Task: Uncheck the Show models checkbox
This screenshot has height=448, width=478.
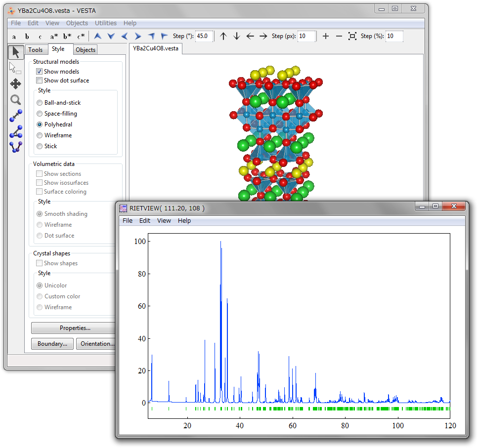Action: pos(40,72)
